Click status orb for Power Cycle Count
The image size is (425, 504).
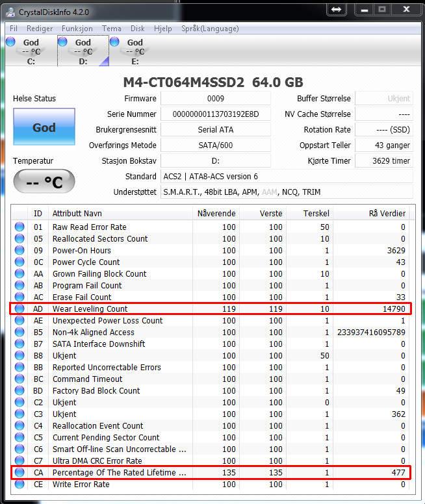tap(19, 262)
